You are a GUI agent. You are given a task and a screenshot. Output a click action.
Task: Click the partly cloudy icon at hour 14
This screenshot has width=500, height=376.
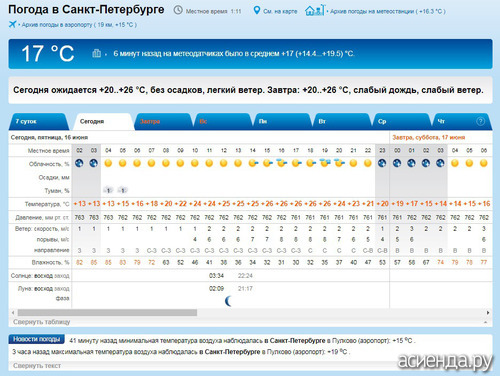253,163
